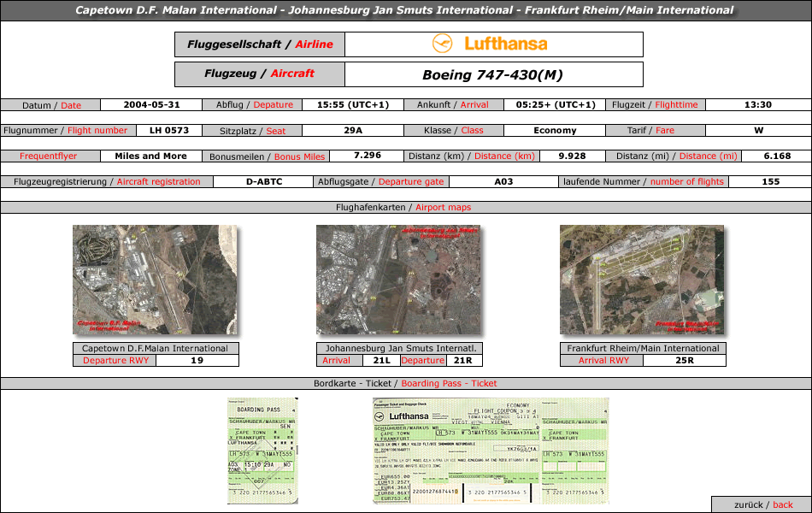Select flight number LH 0573
812x513 pixels.
click(169, 131)
